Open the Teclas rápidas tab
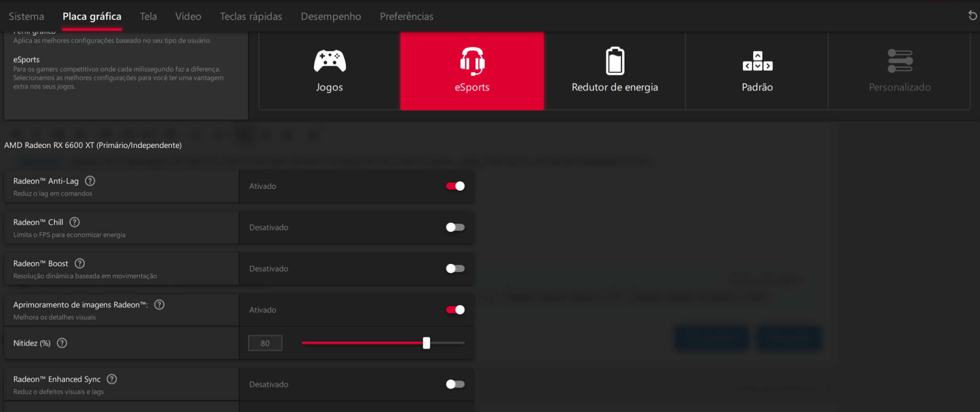The image size is (980, 412). (x=251, y=16)
